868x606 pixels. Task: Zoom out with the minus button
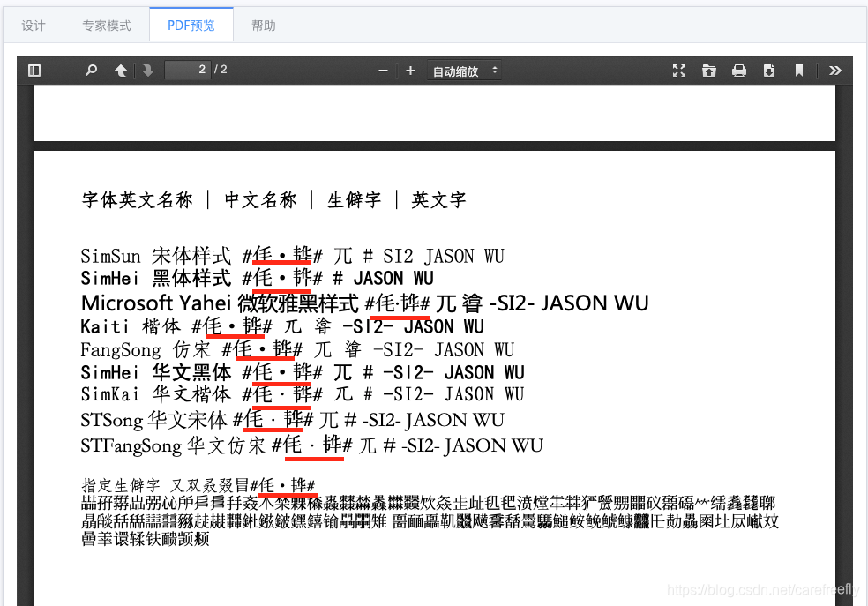383,71
